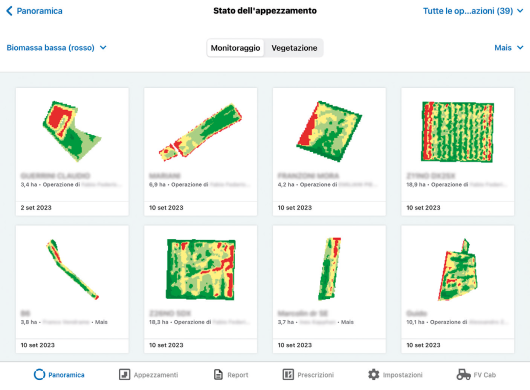The width and height of the screenshot is (530, 390).
Task: Open the Appezzamenti fields icon
Action: [124, 374]
